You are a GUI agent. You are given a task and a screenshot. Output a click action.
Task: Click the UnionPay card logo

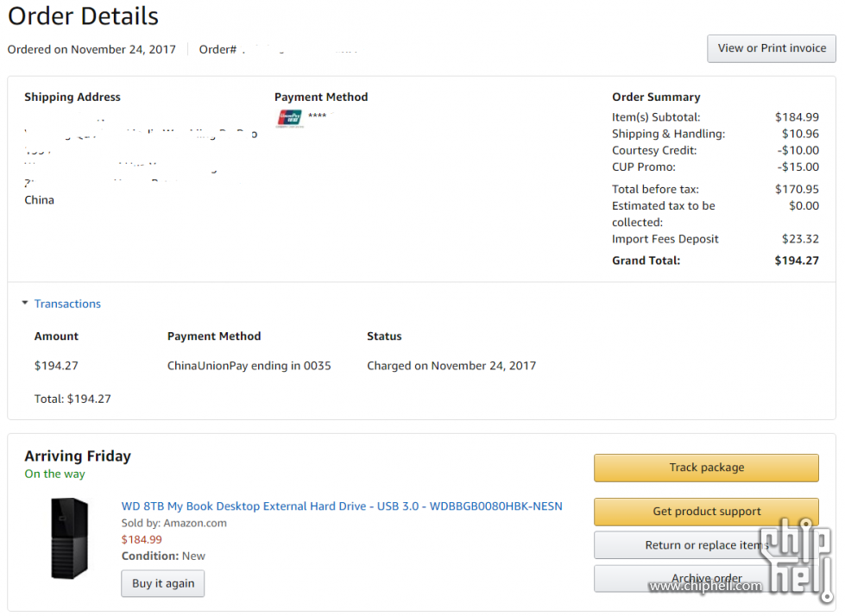(x=289, y=118)
